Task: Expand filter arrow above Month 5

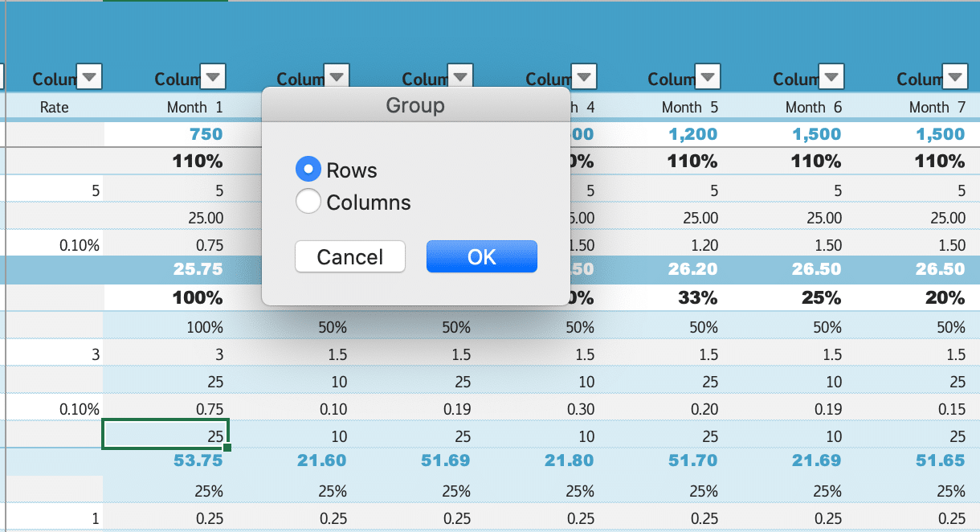Action: point(708,77)
